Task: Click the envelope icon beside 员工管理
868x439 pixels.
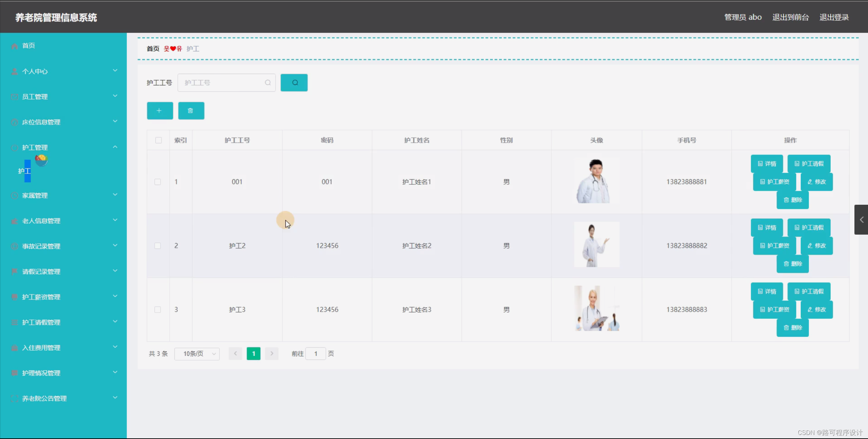Action: [x=14, y=96]
